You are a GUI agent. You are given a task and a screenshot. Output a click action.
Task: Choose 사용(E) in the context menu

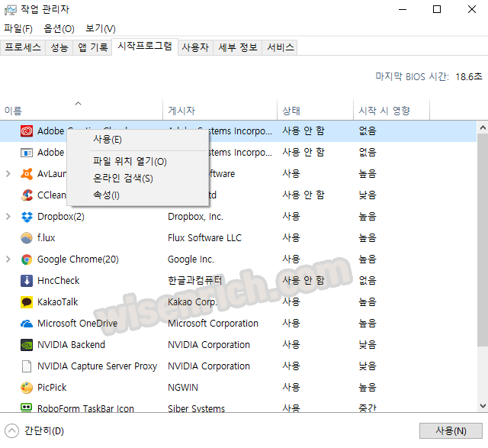137,139
